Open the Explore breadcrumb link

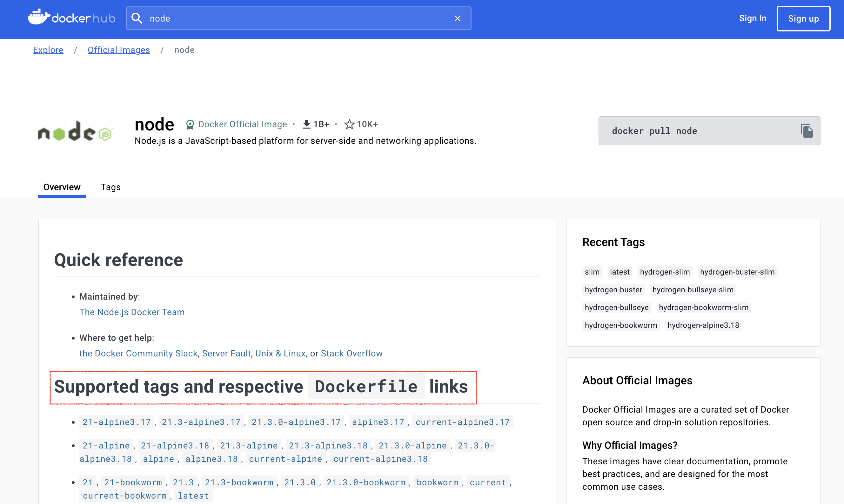pos(48,50)
